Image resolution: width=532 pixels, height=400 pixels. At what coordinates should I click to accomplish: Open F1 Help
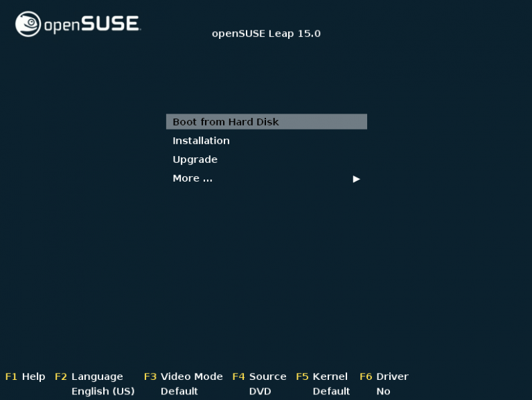[25, 376]
